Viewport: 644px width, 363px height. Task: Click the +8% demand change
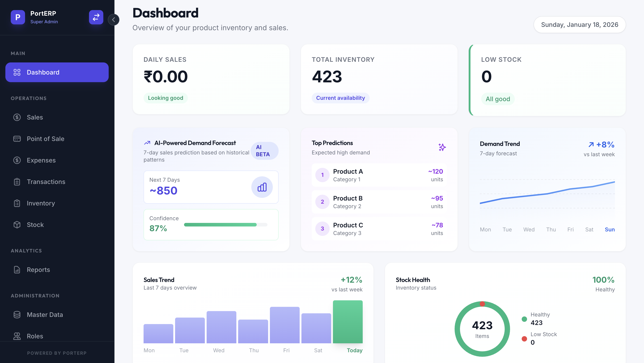pyautogui.click(x=606, y=145)
